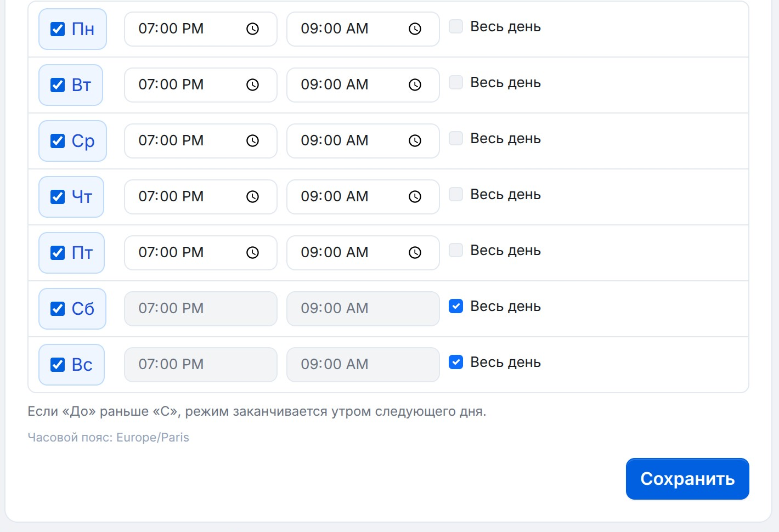779x532 pixels.
Task: Open clock picker for Вт start time
Action: [x=252, y=85]
